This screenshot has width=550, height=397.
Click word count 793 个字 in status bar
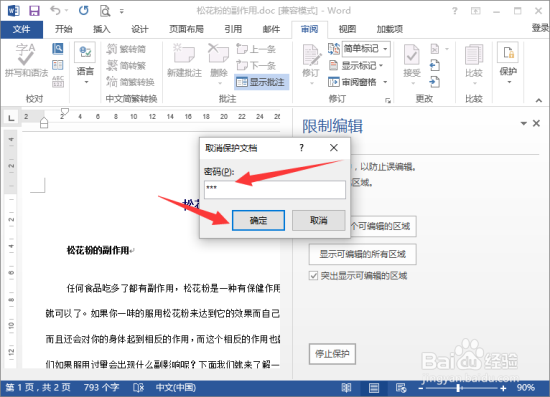(x=101, y=388)
